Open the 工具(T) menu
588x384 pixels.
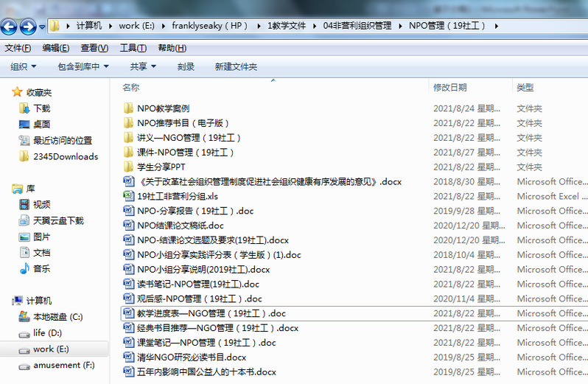pyautogui.click(x=133, y=48)
